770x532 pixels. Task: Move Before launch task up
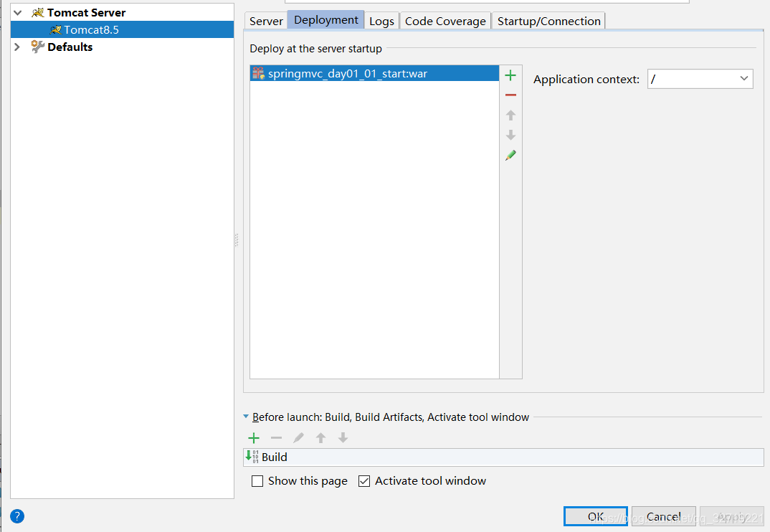tap(320, 437)
